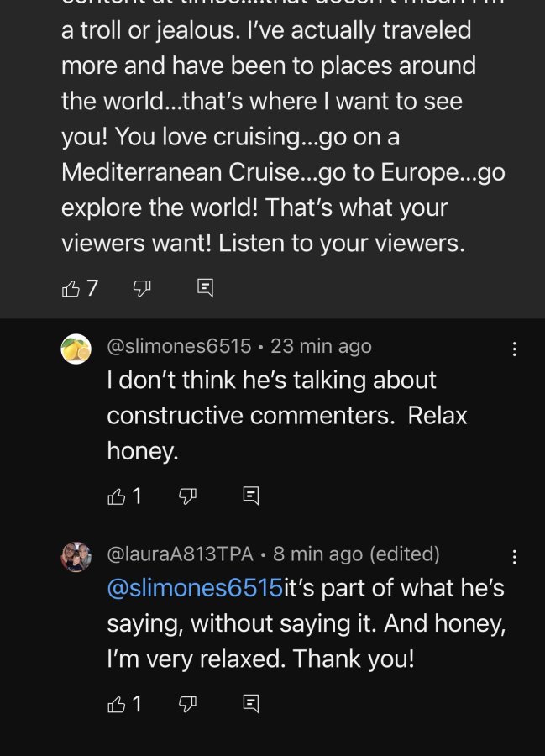Dislike @lauraA813TPA's reply

[x=187, y=705]
